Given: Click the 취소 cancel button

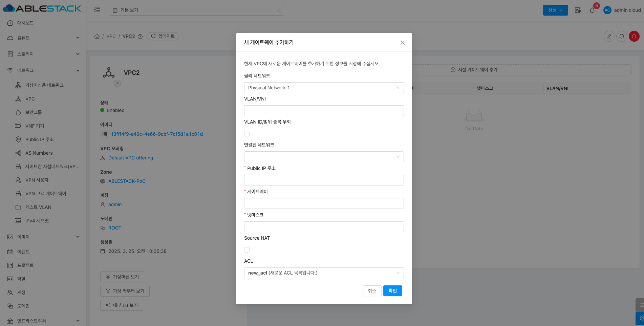Looking at the screenshot, I should pos(372,291).
